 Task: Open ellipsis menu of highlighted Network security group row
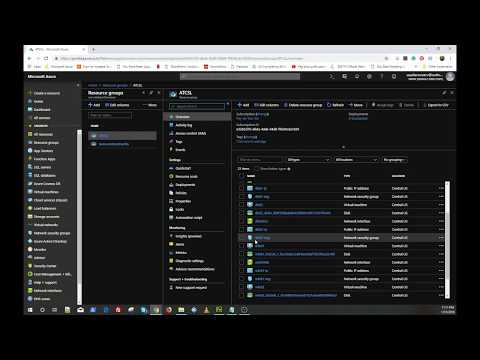[x=441, y=238]
